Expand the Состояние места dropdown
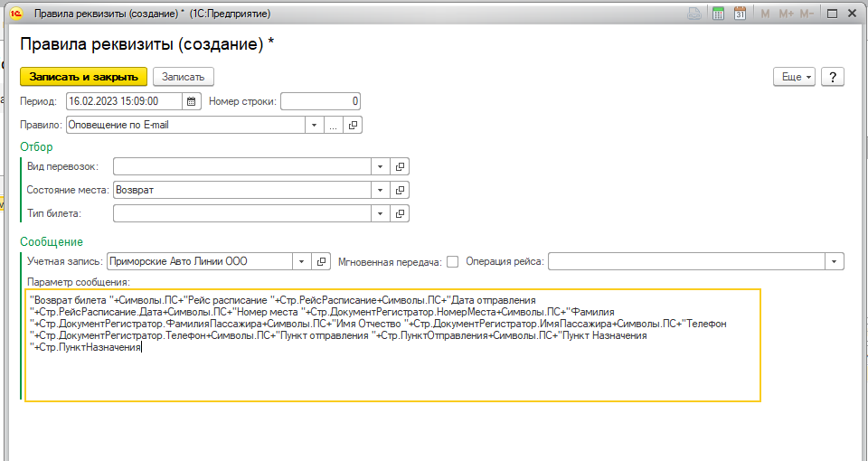The width and height of the screenshot is (868, 461). [x=381, y=190]
